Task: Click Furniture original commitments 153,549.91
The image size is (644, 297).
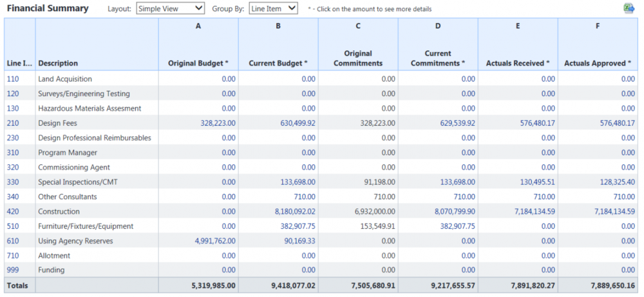Action: [x=378, y=226]
